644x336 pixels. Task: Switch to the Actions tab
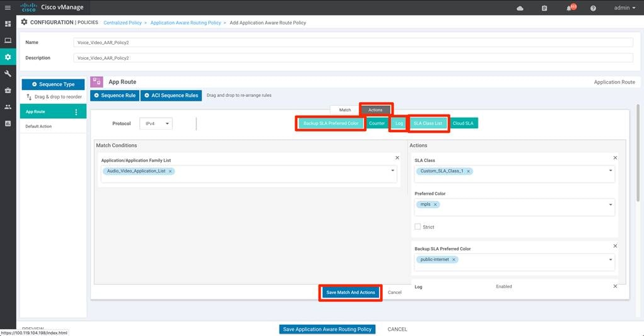375,109
